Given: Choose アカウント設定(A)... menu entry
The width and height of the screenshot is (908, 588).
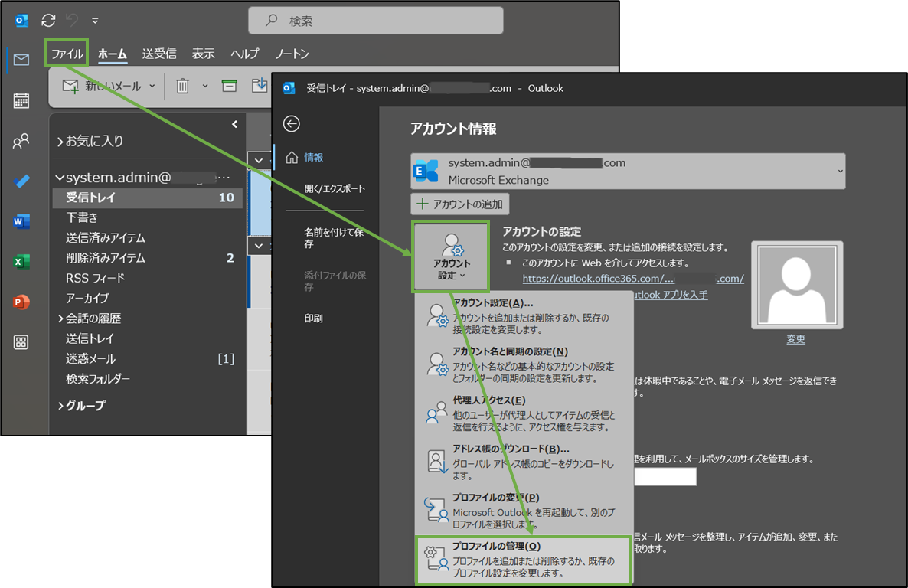Looking at the screenshot, I should point(524,316).
